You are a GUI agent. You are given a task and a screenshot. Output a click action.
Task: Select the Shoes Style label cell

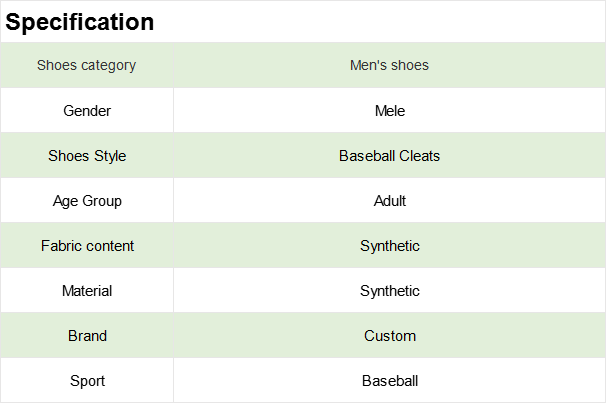[x=87, y=156]
